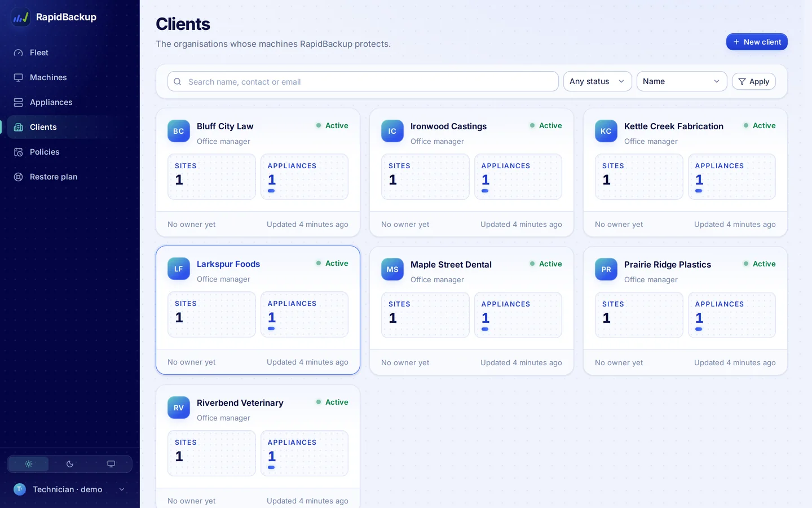Click the Clients building icon in sidebar
The width and height of the screenshot is (812, 508).
point(19,127)
